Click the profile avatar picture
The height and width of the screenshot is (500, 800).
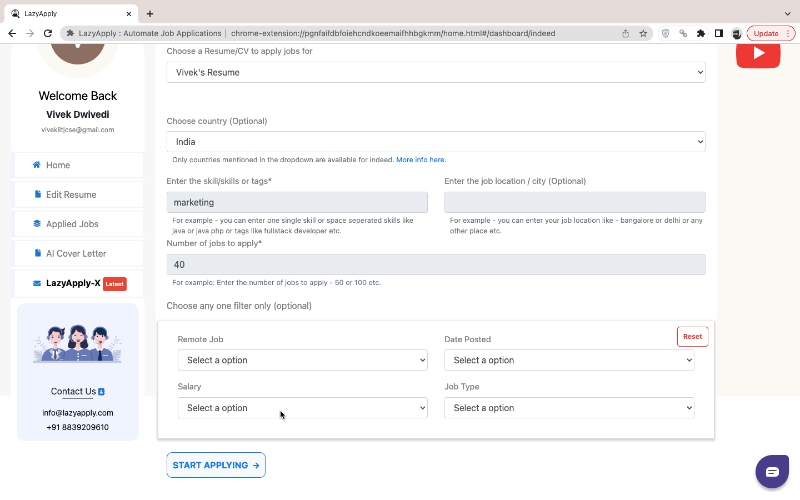pyautogui.click(x=78, y=54)
